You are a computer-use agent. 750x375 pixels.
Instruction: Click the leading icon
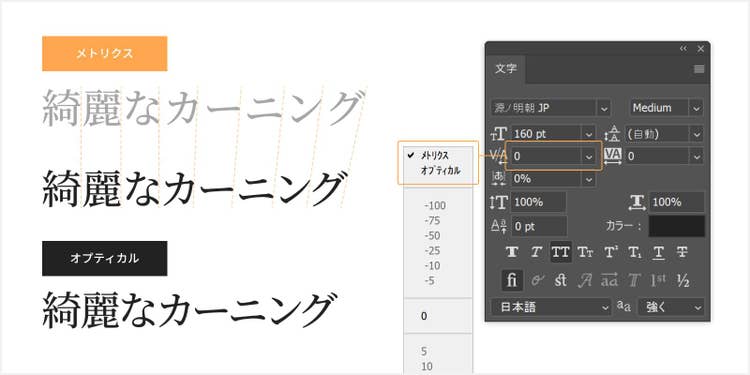click(x=612, y=134)
